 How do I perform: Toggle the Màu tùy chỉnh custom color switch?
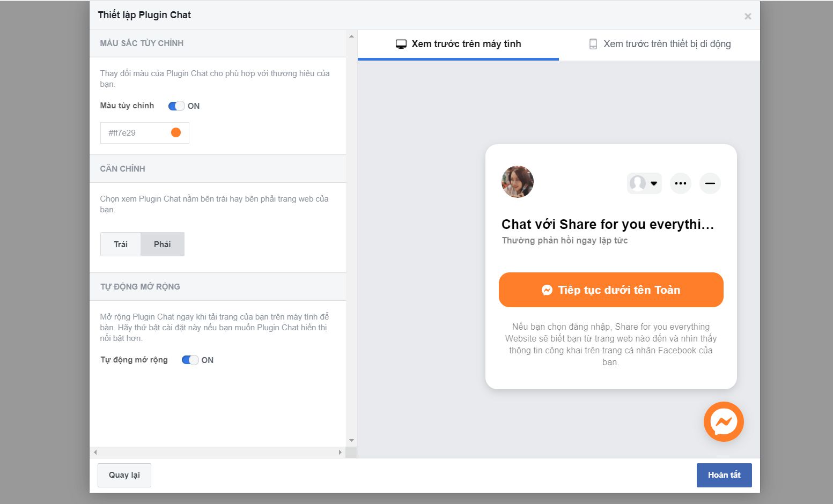[x=176, y=106]
